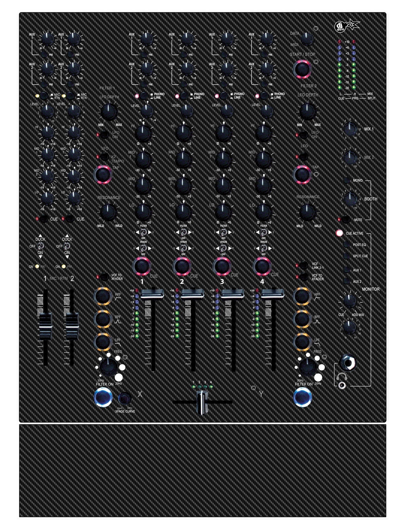This screenshot has height=532, width=407.
Task: Toggle the booth MONO button
Action: [x=347, y=180]
